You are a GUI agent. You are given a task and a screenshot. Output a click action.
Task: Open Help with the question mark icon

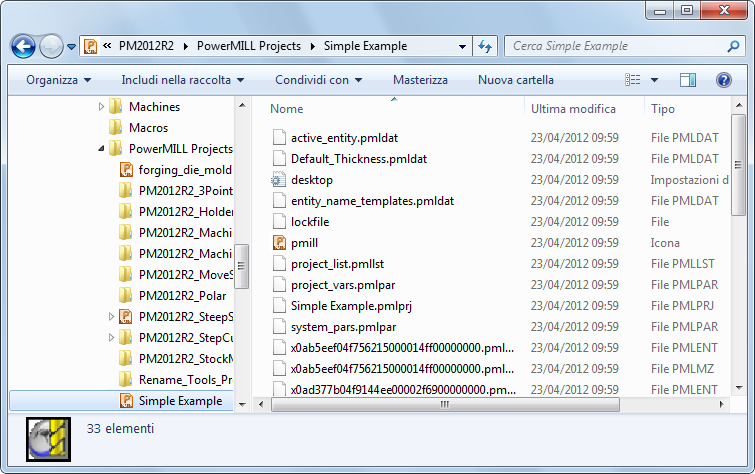tap(724, 80)
